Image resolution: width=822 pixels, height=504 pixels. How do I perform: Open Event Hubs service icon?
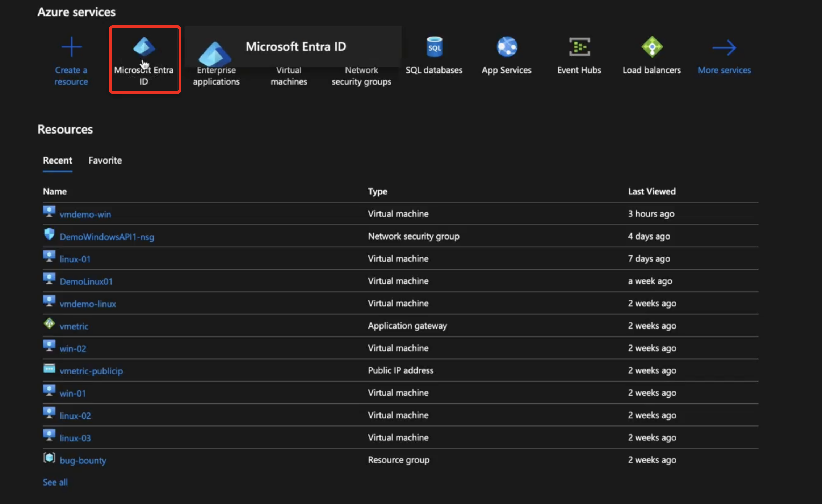coord(579,47)
